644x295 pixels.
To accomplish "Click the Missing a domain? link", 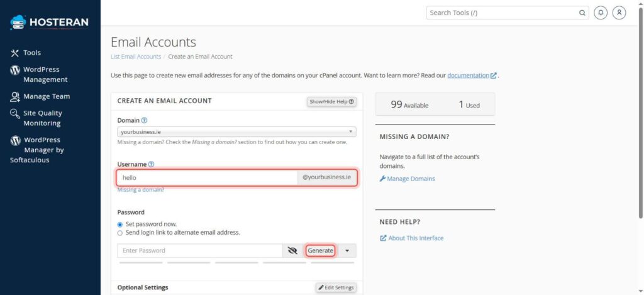I will (141, 190).
